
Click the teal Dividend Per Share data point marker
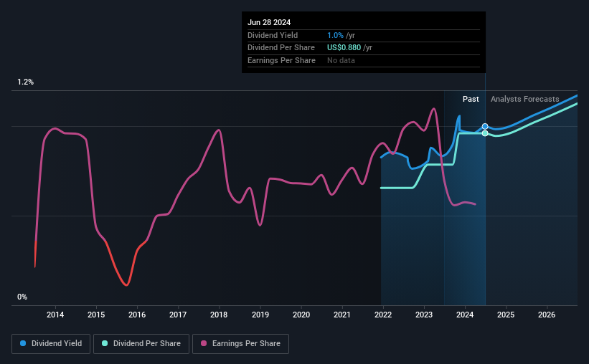485,133
